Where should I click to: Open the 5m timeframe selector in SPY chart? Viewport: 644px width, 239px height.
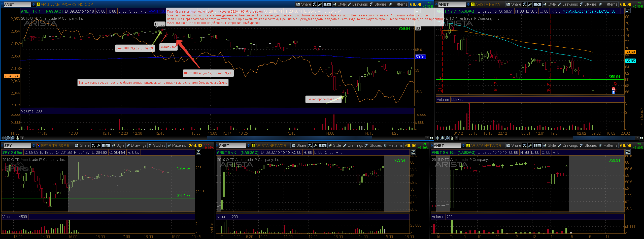tap(106, 145)
